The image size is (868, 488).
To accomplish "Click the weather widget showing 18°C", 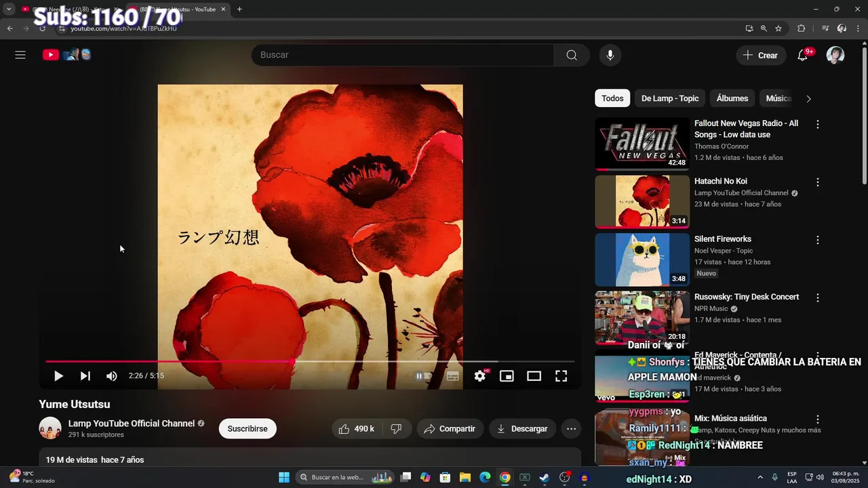I will tap(31, 477).
